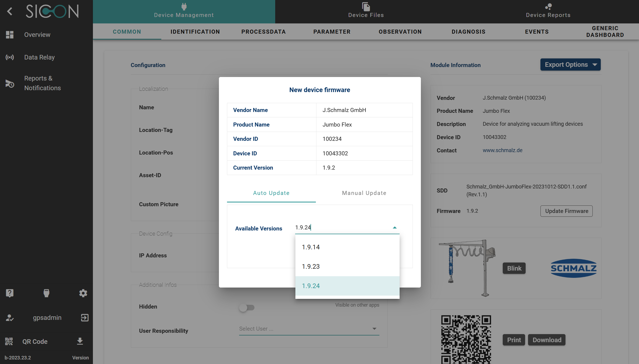Open the DIAGNOSIS tab
Viewport: 639px width, 364px height.
pyautogui.click(x=468, y=32)
